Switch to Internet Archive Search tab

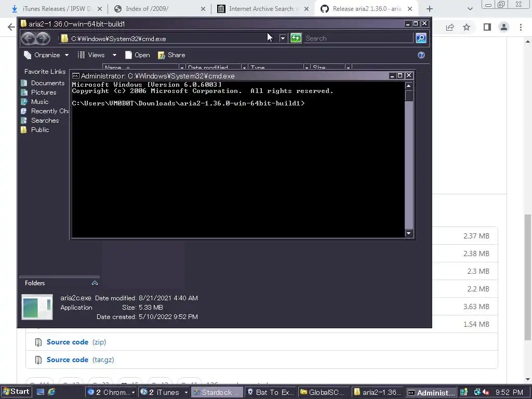pyautogui.click(x=262, y=9)
